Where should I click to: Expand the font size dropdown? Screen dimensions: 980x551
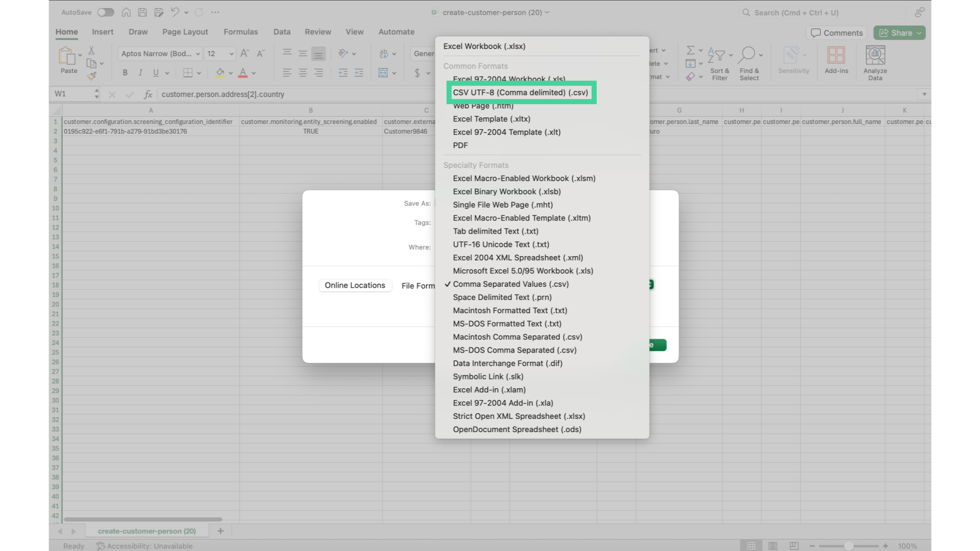pyautogui.click(x=231, y=54)
